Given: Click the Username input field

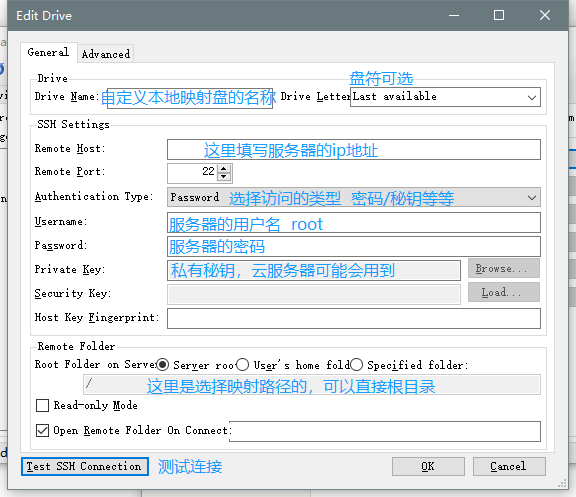Looking at the screenshot, I should (x=354, y=223).
